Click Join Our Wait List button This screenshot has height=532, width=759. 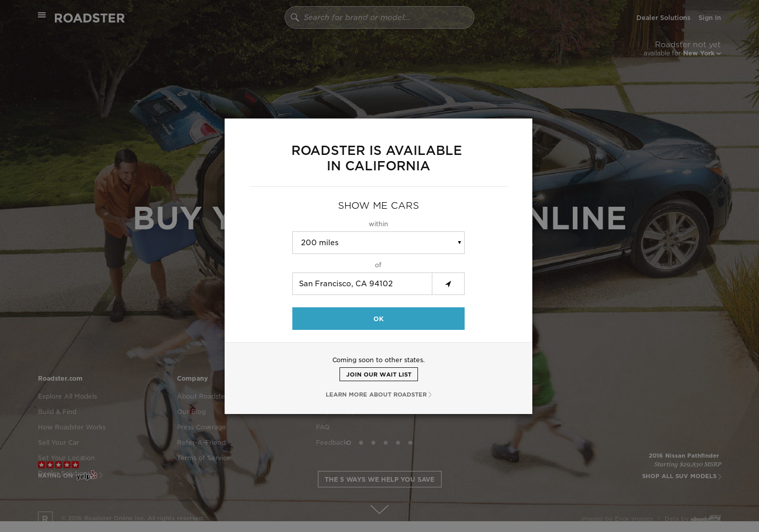[378, 375]
